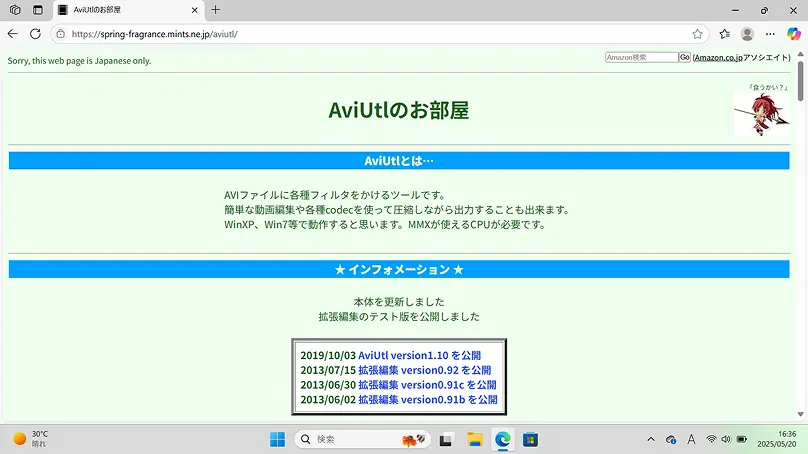808x454 pixels.
Task: Open 拡張編集 version0.91c を公開 link
Action: click(x=427, y=384)
